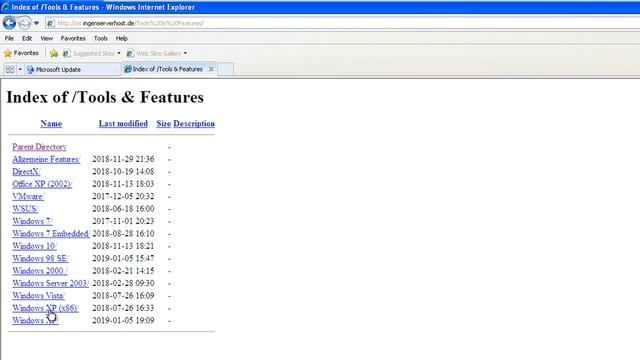Expand Web Slice Gallery dropdown arrow
The width and height of the screenshot is (640, 360).
[x=185, y=53]
